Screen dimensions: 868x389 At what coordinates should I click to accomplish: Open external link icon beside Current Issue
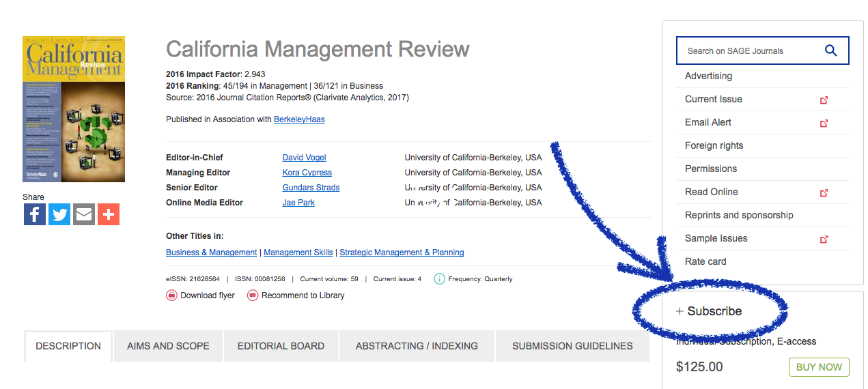point(824,100)
